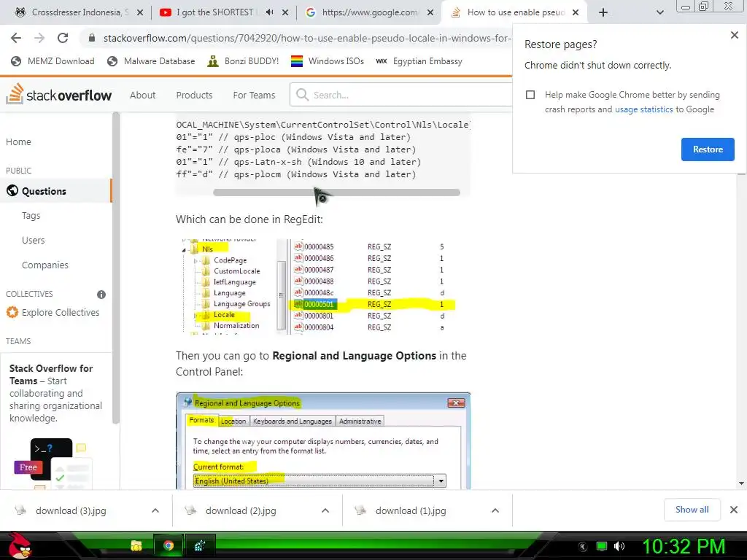This screenshot has height=560, width=747.
Task: Expand options for download (3).jpg
Action: click(155, 510)
